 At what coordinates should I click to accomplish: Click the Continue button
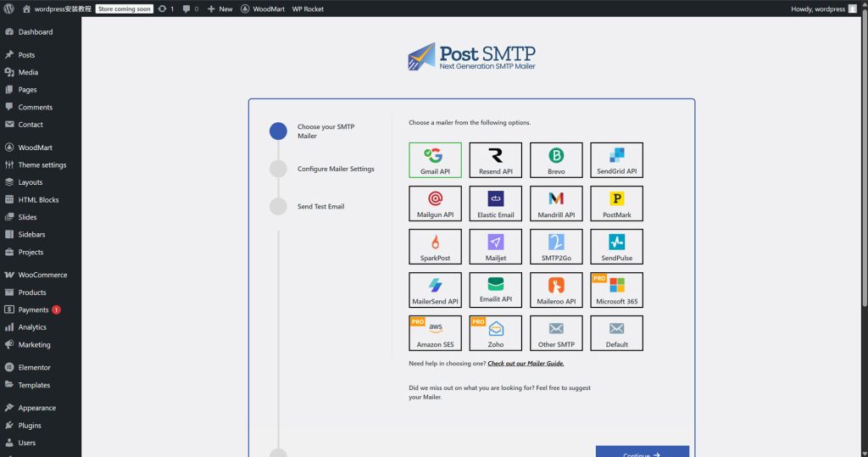point(642,453)
